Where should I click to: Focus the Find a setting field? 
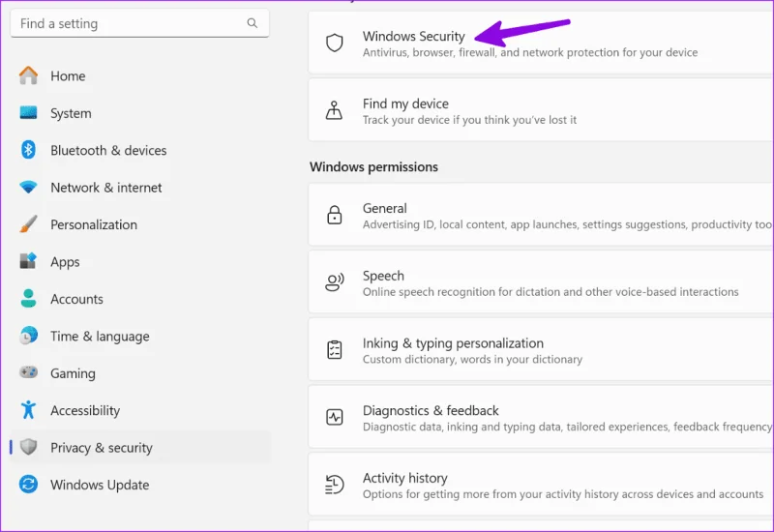tap(139, 23)
